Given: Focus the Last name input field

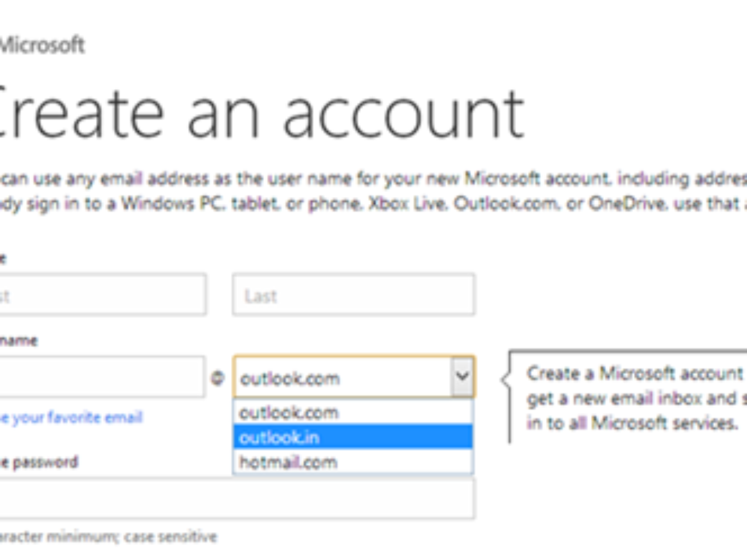Looking at the screenshot, I should [x=353, y=295].
